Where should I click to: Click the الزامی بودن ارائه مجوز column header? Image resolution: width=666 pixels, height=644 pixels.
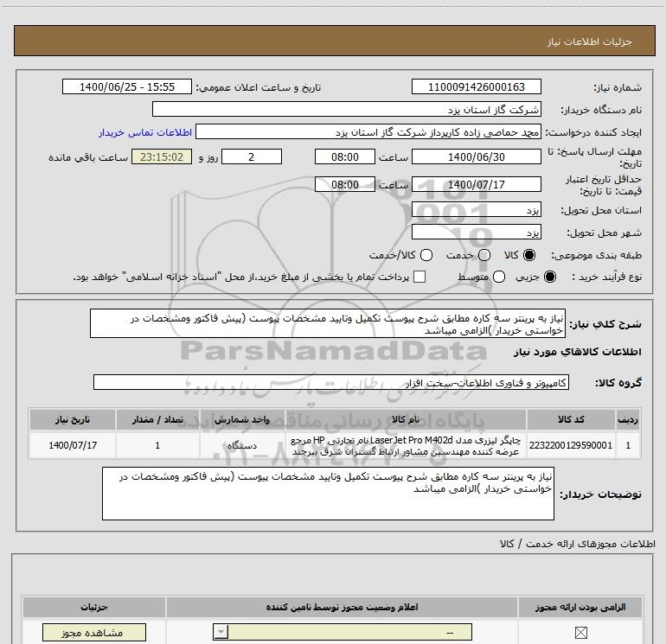[x=580, y=607]
